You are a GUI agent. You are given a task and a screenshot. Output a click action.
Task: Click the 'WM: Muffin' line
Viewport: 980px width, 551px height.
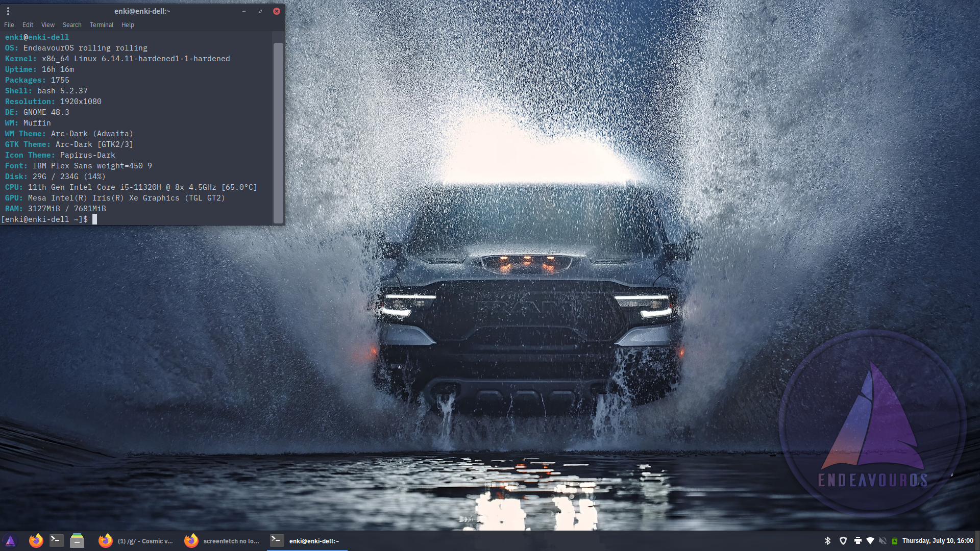(x=28, y=123)
